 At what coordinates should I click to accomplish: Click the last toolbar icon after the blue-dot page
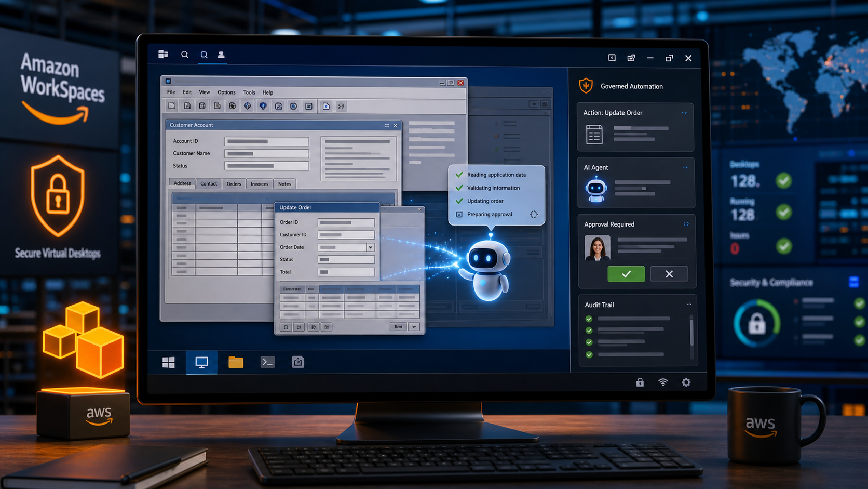341,106
